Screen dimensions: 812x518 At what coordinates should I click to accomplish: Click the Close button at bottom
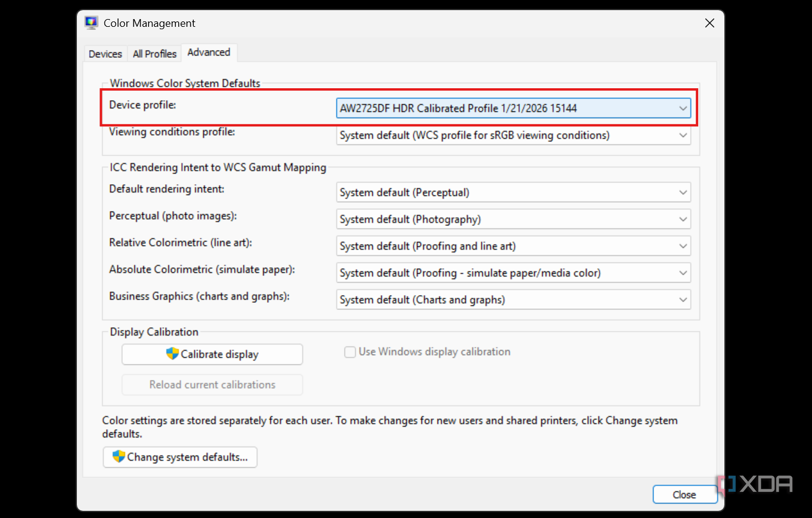[684, 495]
